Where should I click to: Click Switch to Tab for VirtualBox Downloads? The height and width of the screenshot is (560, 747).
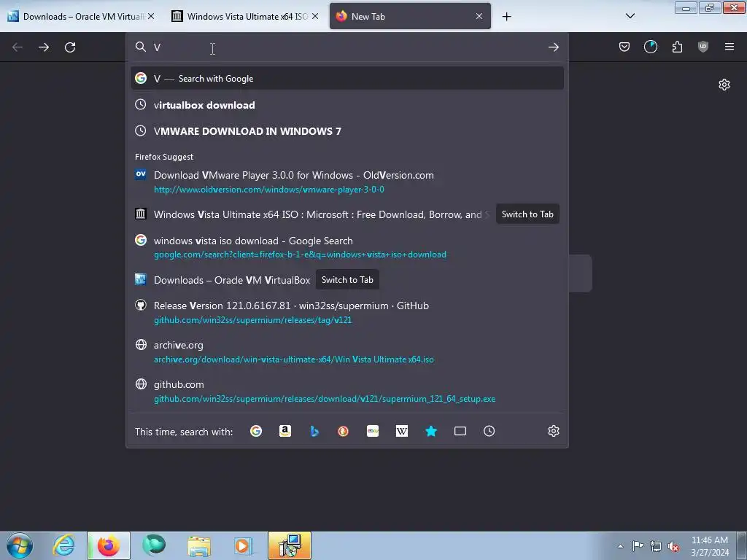[x=347, y=280]
